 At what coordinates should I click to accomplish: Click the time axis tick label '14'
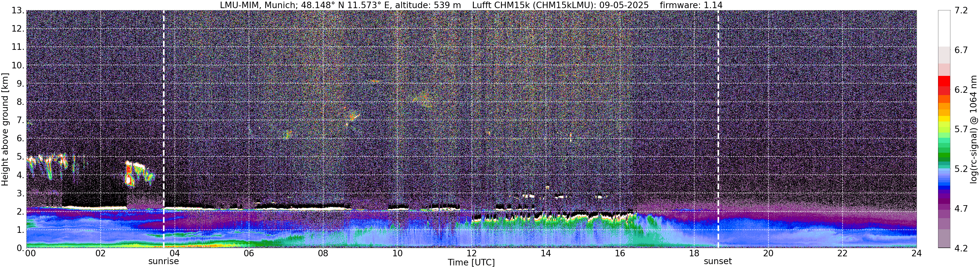(545, 253)
